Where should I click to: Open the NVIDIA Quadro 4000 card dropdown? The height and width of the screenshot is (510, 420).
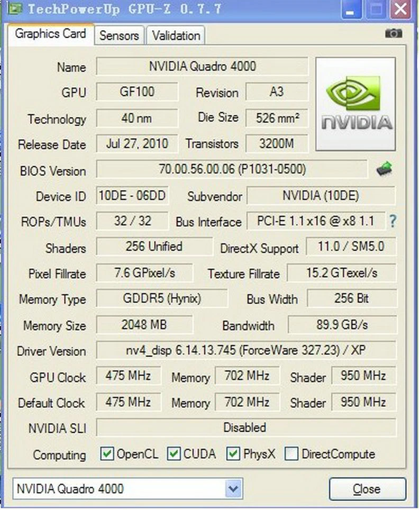233,488
